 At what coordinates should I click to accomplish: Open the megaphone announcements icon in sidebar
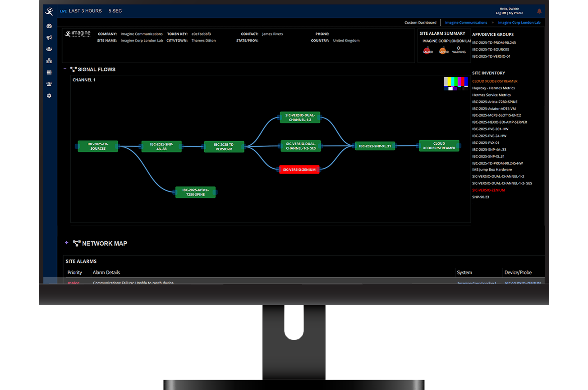click(49, 37)
